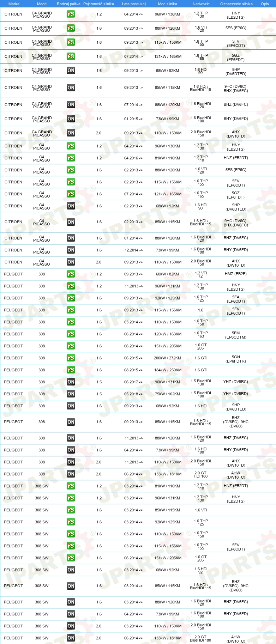276x644 pixels.
Task: Click production date 05.2018 ->
Action: (x=133, y=394)
